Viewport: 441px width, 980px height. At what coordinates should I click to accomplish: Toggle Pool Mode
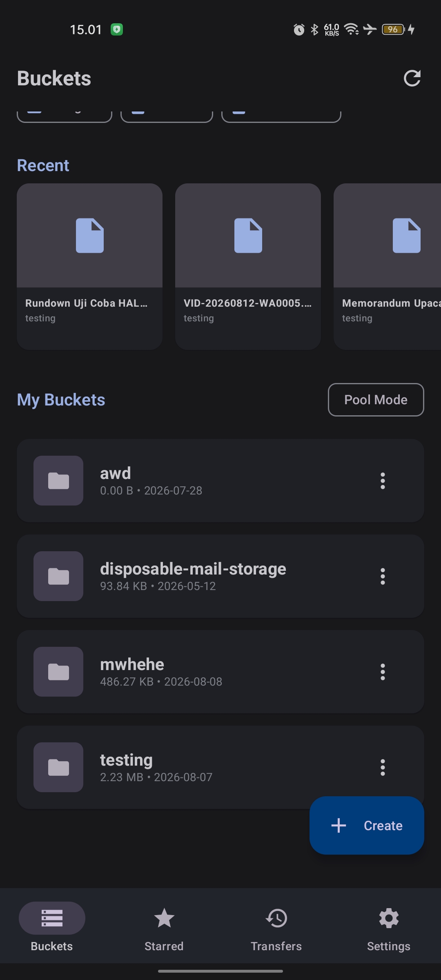pyautogui.click(x=376, y=400)
